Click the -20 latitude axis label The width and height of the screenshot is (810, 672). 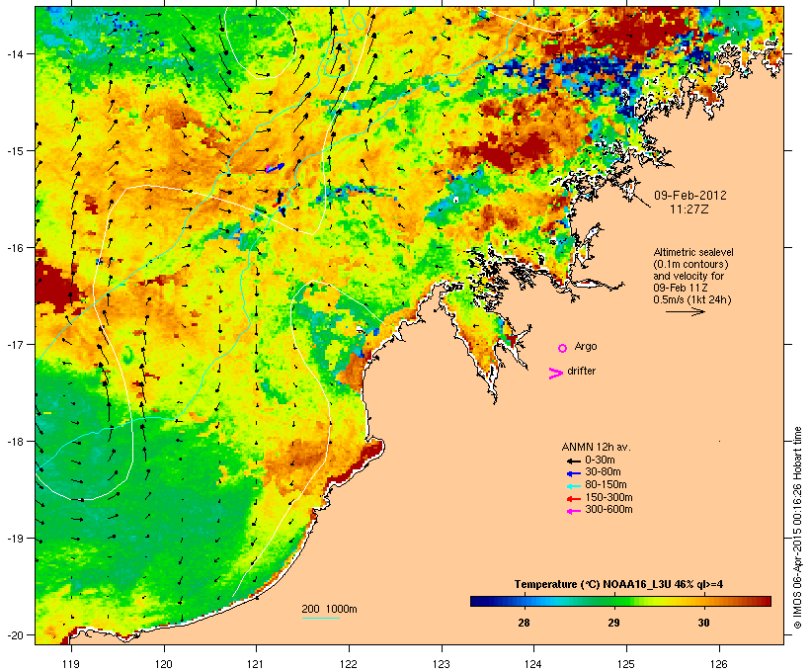14,635
